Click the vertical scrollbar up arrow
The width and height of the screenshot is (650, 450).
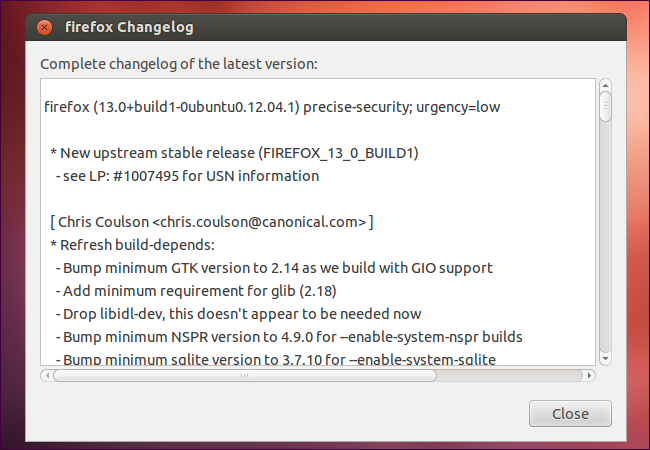point(605,87)
